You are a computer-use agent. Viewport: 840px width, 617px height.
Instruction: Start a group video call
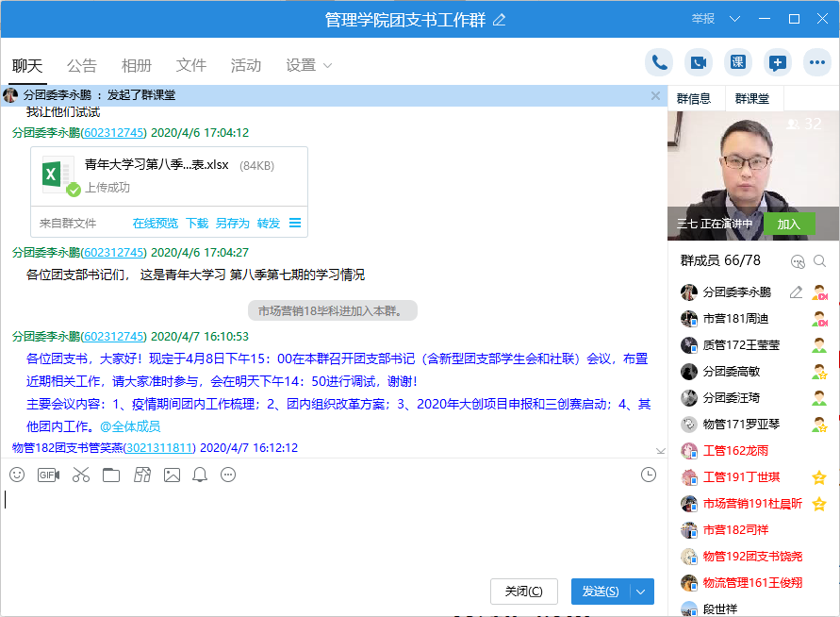point(699,63)
